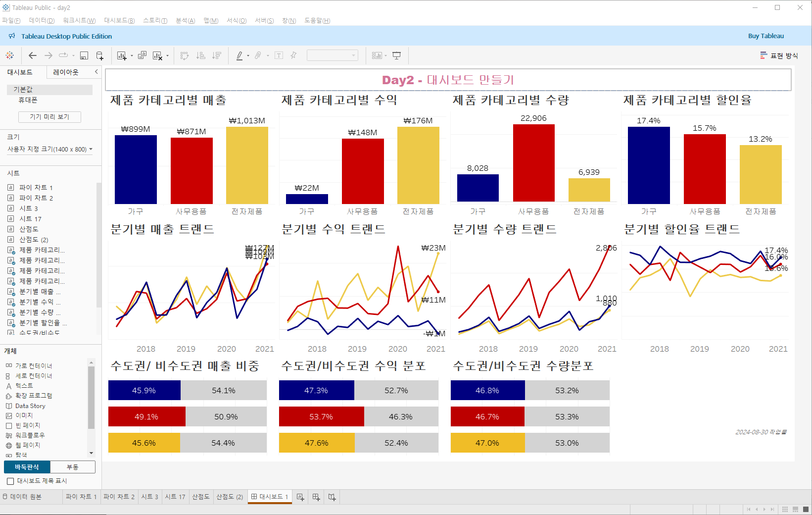Image resolution: width=812 pixels, height=515 pixels.
Task: Click the new worksheet chart icon
Action: (x=121, y=55)
